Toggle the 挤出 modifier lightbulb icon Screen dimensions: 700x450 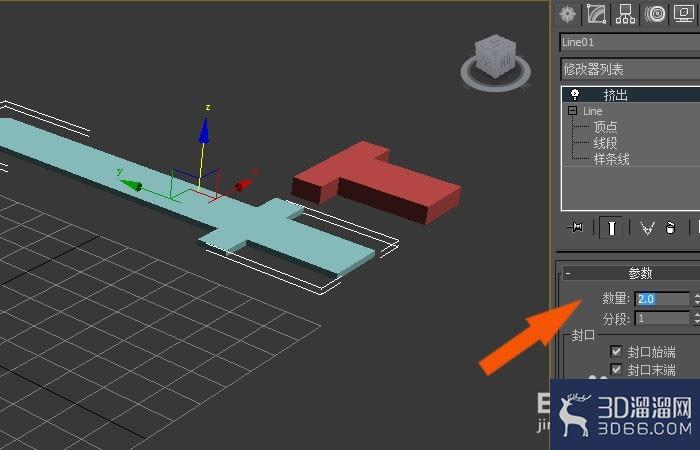(x=575, y=95)
